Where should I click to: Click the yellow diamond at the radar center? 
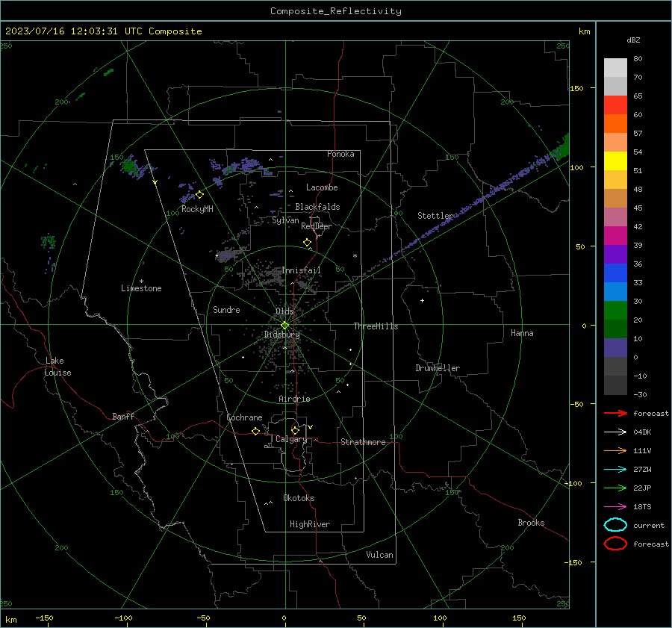tap(284, 326)
